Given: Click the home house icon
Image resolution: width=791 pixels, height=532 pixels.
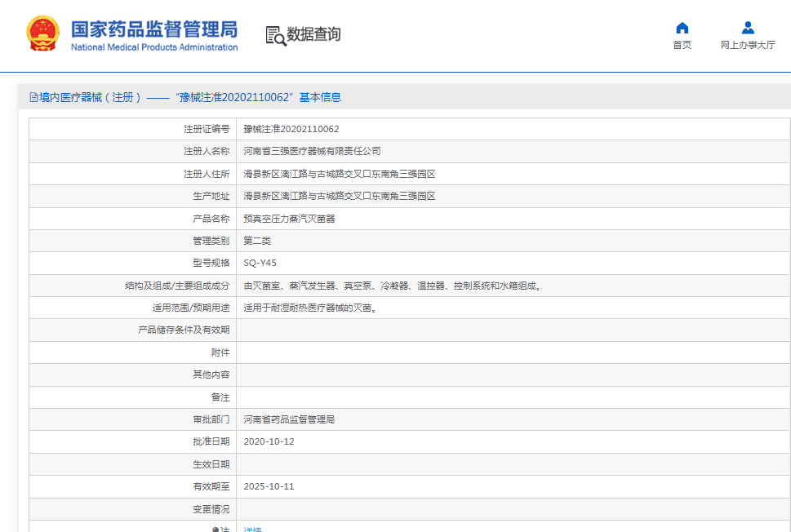Looking at the screenshot, I should (682, 28).
